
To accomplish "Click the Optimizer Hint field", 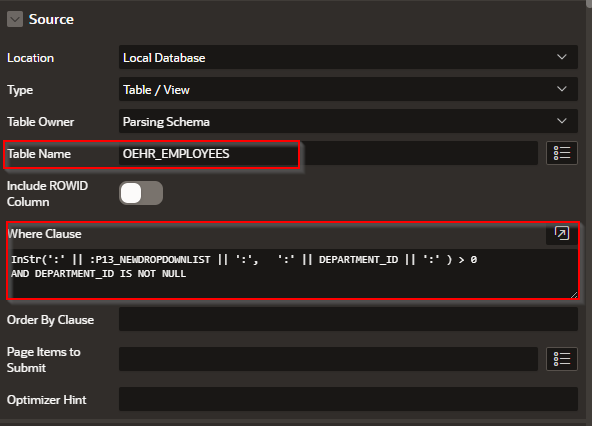I will pos(348,399).
